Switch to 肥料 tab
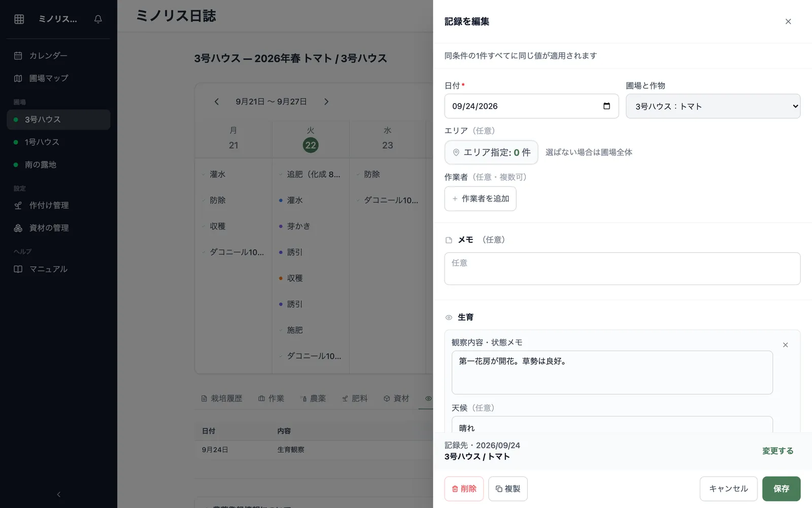Screen dimensions: 812x508 point(354,398)
